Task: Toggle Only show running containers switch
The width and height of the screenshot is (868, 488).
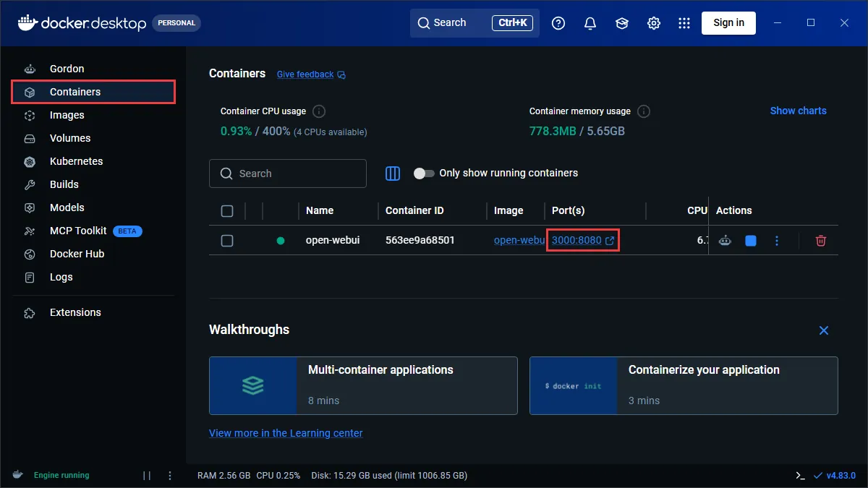Action: (x=424, y=174)
